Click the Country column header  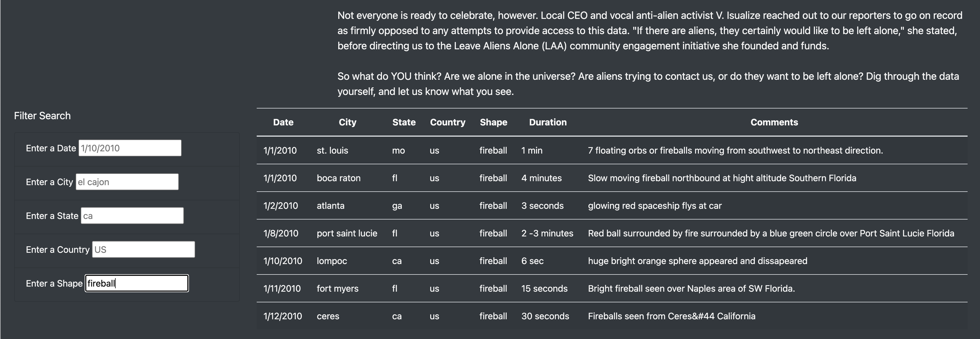(x=447, y=122)
